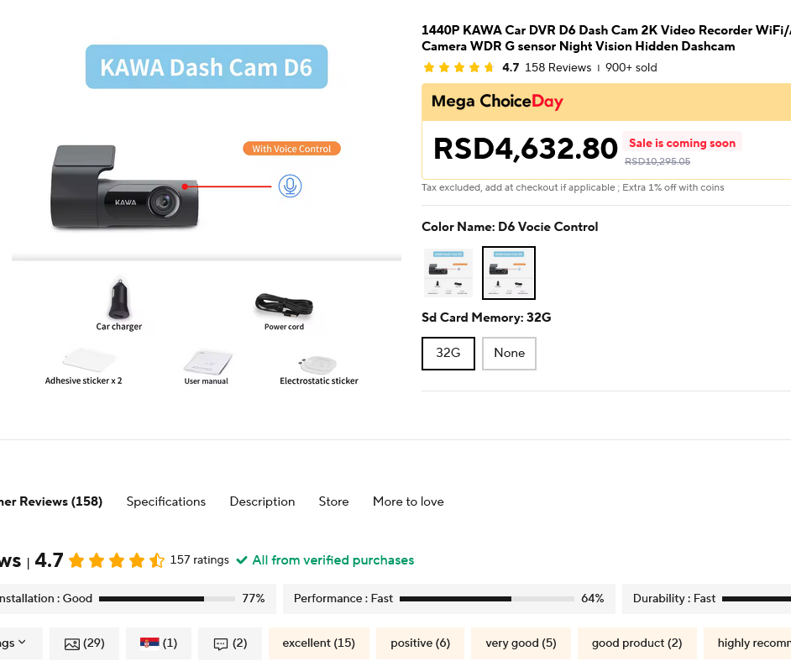Click the green verified purchases checkmark
The image size is (791, 672).
(x=242, y=560)
